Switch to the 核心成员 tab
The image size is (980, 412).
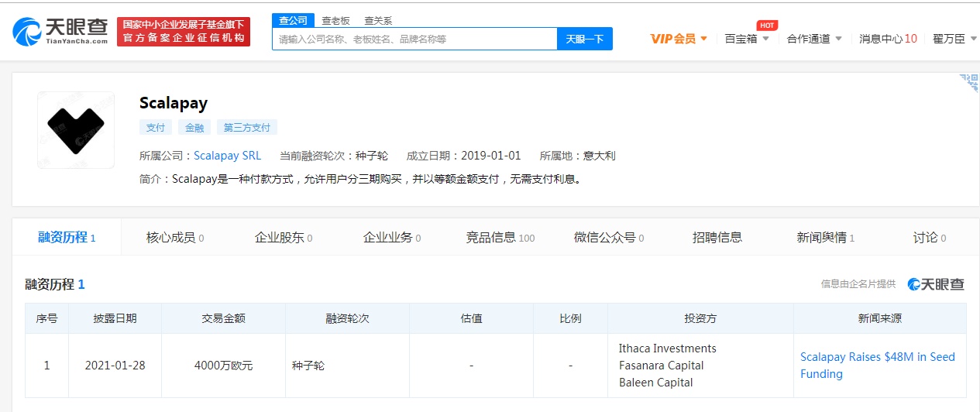pyautogui.click(x=175, y=237)
